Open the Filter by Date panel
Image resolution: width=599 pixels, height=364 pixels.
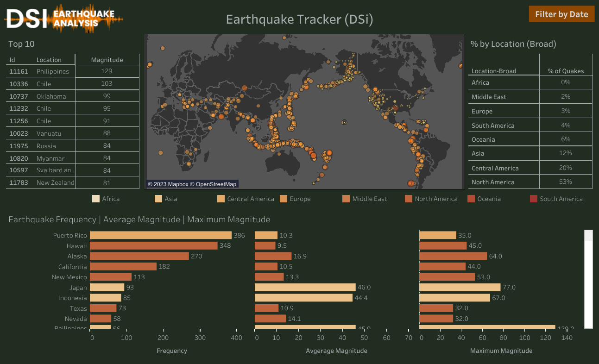[561, 14]
